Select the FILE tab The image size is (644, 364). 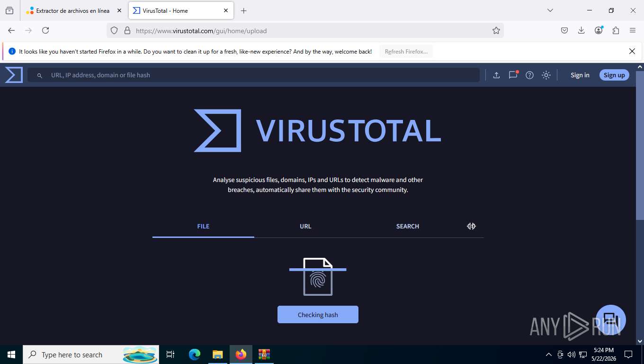point(203,226)
